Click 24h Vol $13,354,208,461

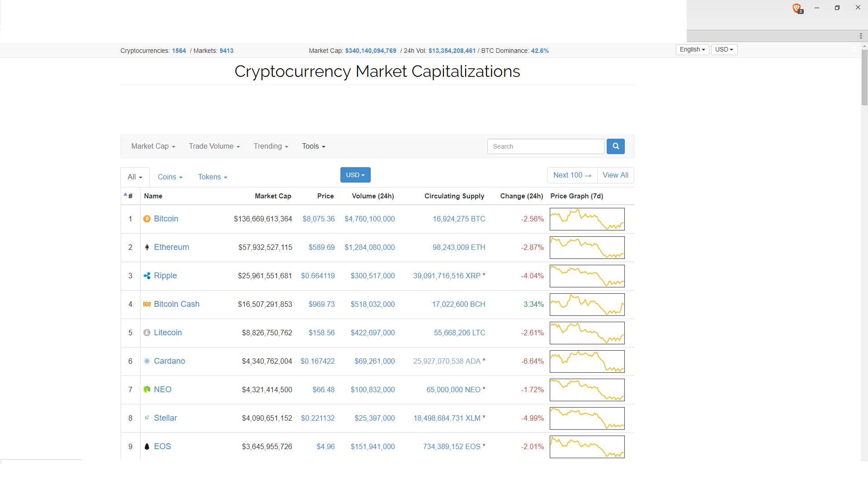[x=452, y=51]
